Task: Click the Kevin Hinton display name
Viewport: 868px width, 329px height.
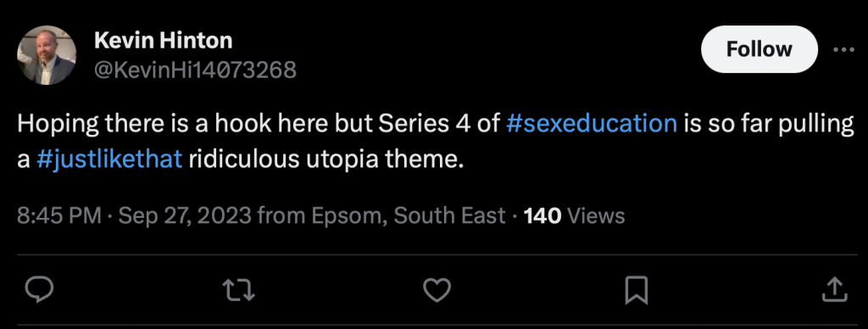Action: [x=164, y=40]
